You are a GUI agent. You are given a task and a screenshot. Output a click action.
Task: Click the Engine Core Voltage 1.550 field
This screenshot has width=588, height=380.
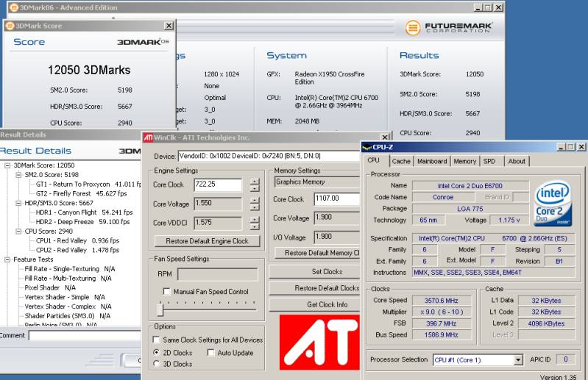(218, 204)
